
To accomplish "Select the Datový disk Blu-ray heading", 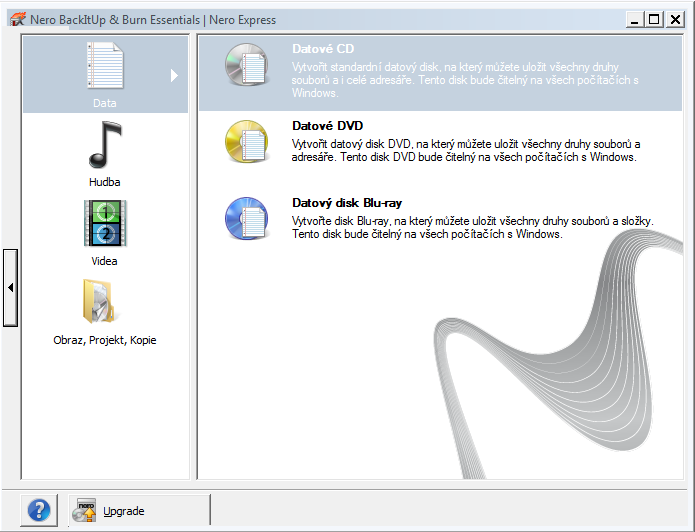I will point(347,203).
